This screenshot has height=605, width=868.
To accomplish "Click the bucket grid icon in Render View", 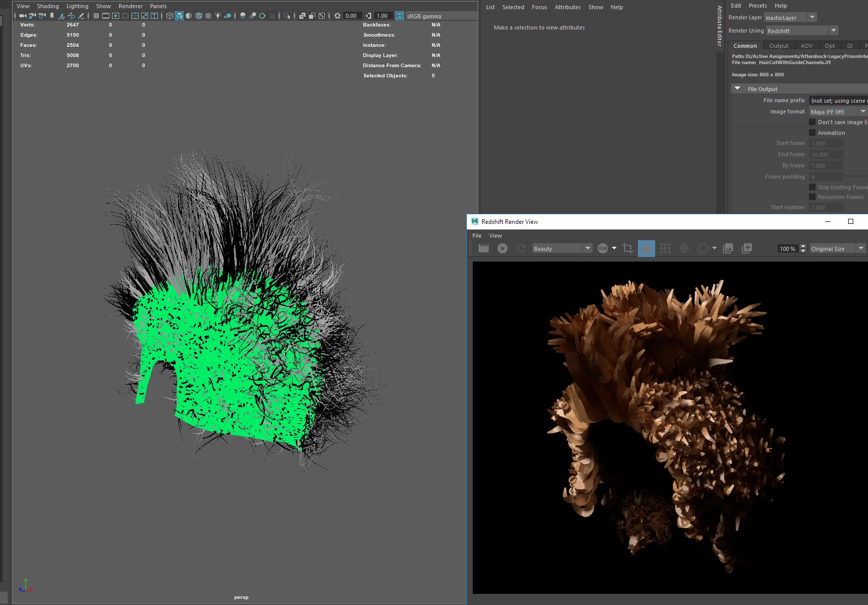I will click(665, 248).
